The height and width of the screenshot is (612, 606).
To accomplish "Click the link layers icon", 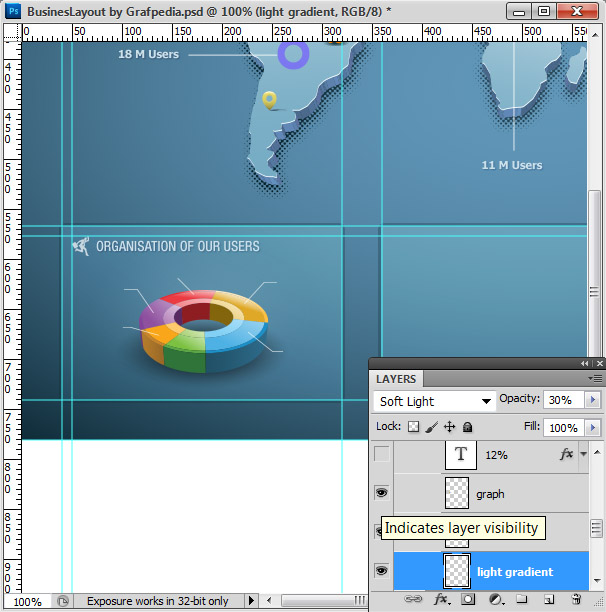I will (x=413, y=599).
